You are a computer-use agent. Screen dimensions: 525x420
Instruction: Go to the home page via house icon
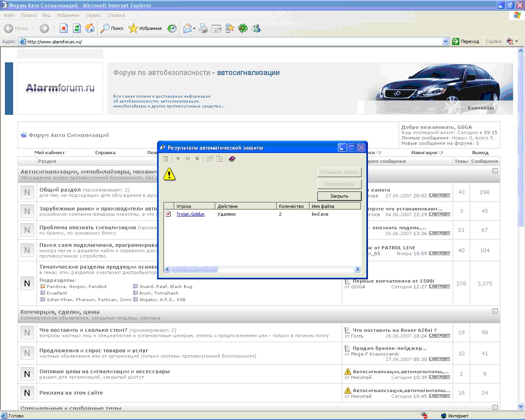pyautogui.click(x=90, y=28)
